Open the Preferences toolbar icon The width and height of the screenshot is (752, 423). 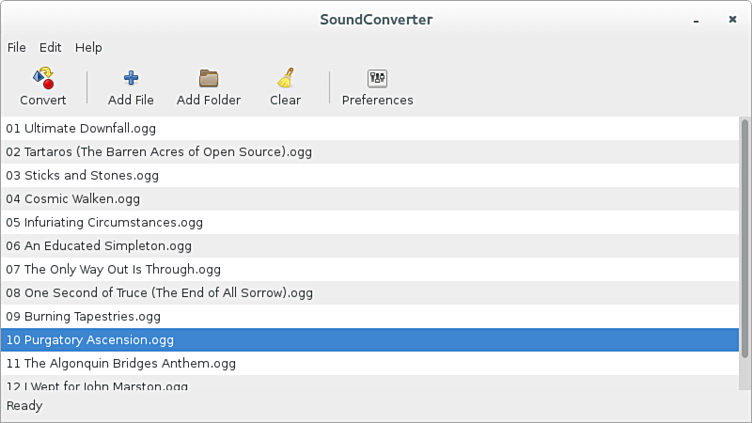377,79
